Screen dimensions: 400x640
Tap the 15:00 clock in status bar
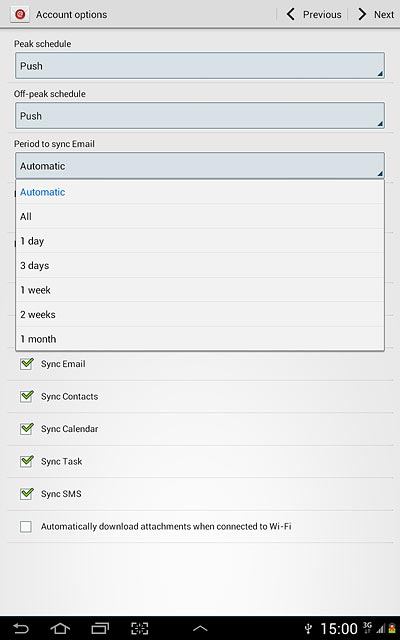click(339, 629)
